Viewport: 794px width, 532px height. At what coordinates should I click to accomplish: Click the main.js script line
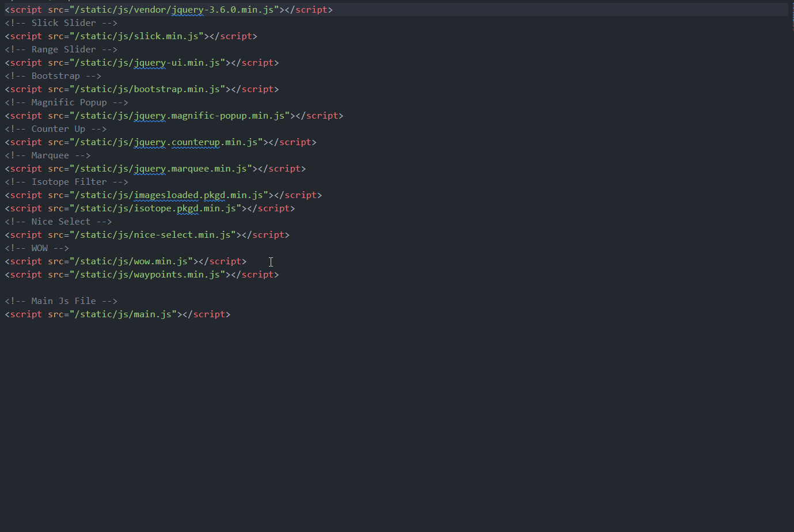(117, 314)
